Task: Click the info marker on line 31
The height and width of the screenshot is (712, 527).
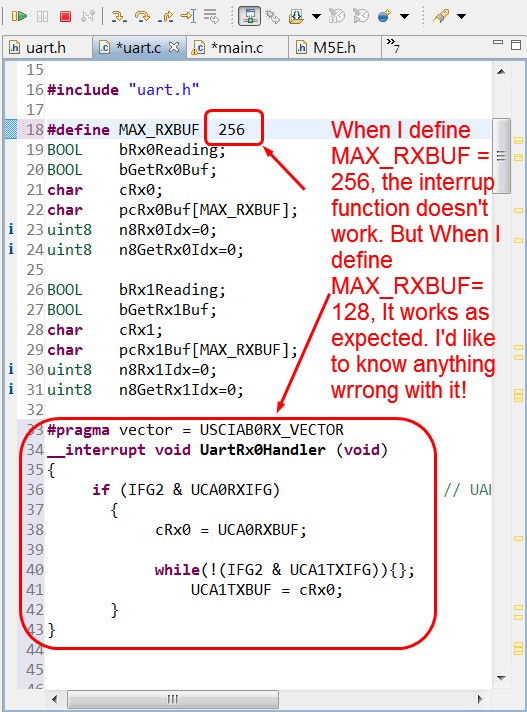Action: (11, 390)
